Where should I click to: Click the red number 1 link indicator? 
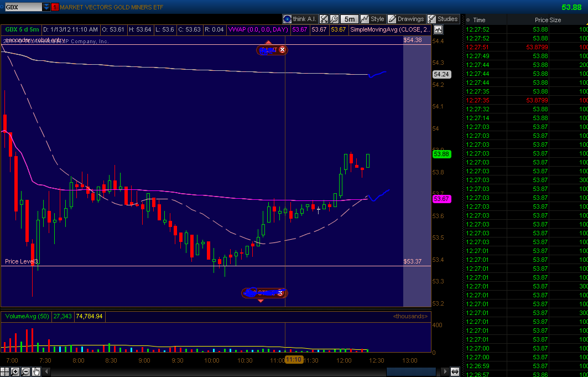[55, 7]
